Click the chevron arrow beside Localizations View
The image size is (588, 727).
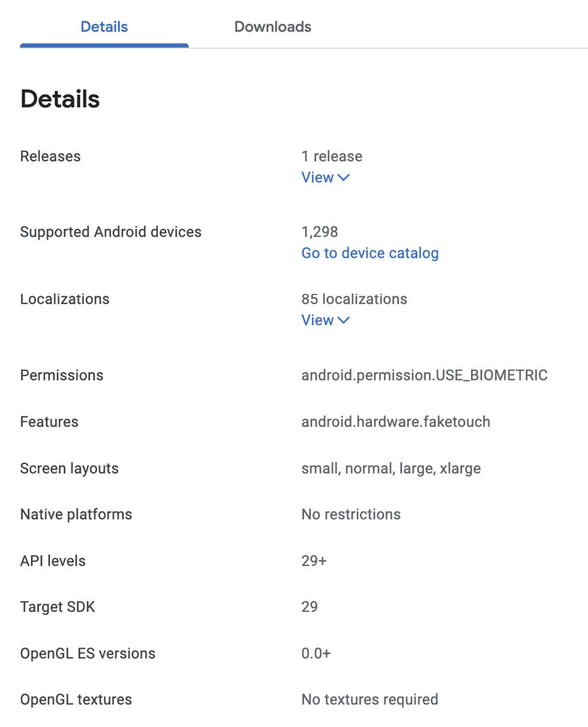343,320
